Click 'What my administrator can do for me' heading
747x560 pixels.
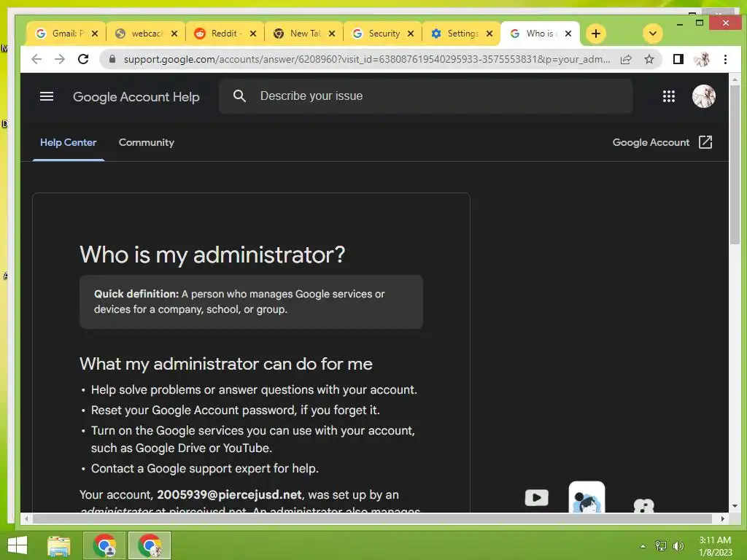[x=226, y=364]
